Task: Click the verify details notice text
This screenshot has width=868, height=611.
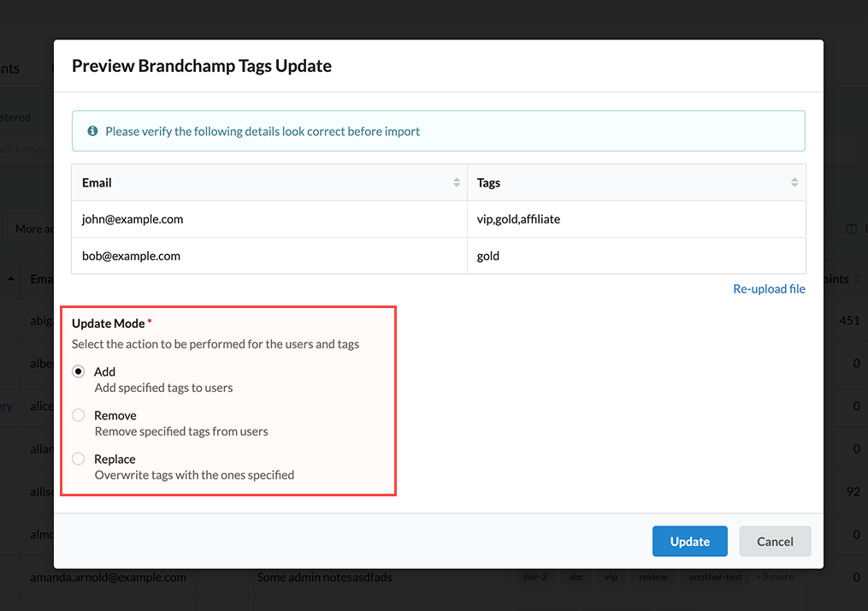Action: coord(263,131)
